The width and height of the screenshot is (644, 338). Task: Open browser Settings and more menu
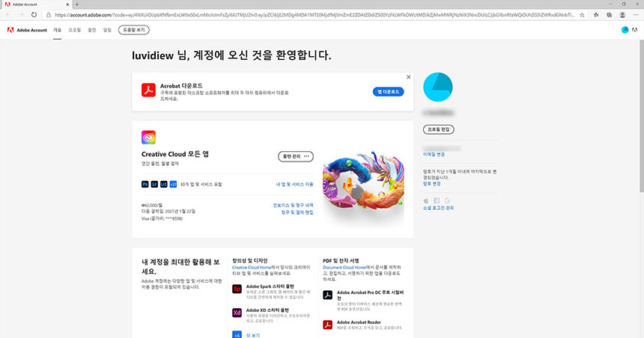pos(637,15)
